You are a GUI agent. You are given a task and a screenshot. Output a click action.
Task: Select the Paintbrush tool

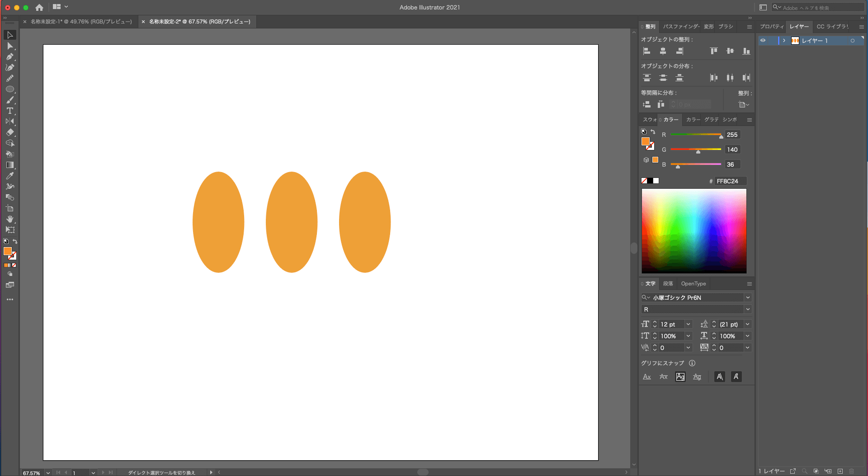[9, 100]
